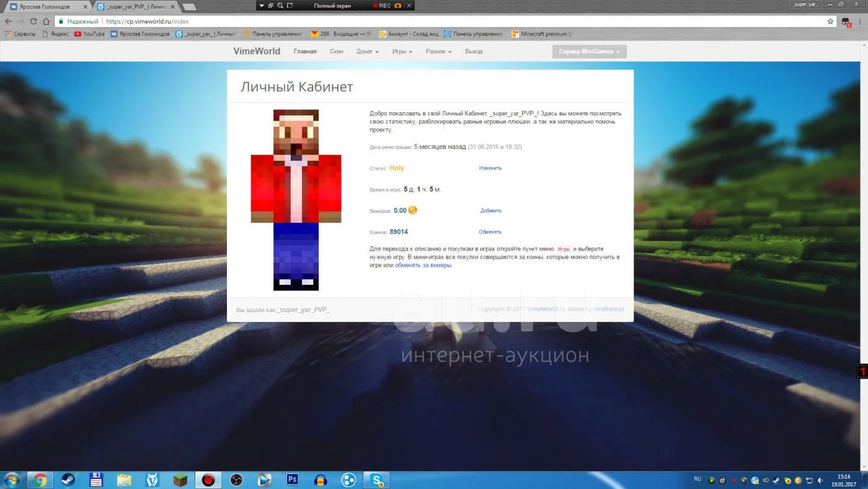
Task: Click the browser Back arrow
Action: 8,21
